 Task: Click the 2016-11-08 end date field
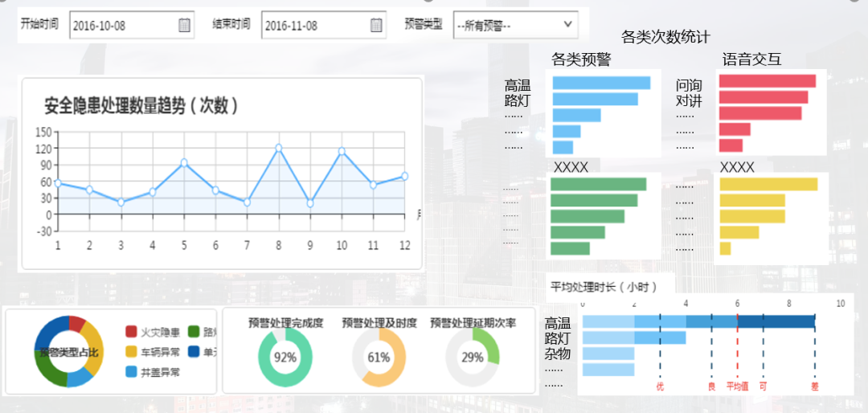pyautogui.click(x=313, y=25)
